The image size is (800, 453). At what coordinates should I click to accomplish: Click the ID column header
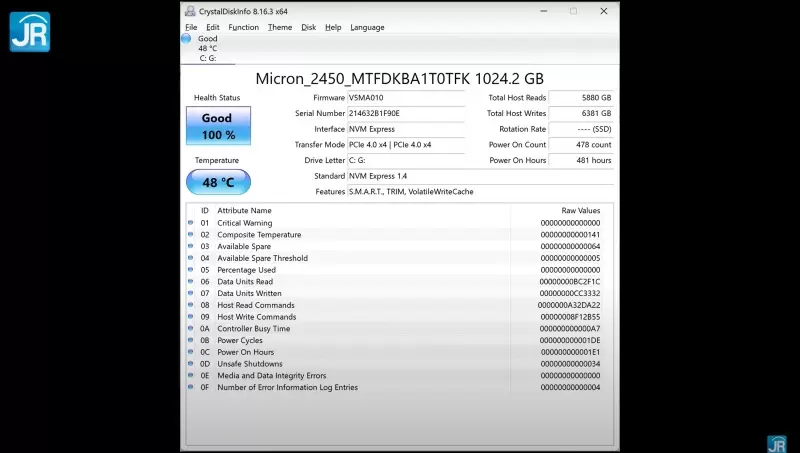coord(205,210)
